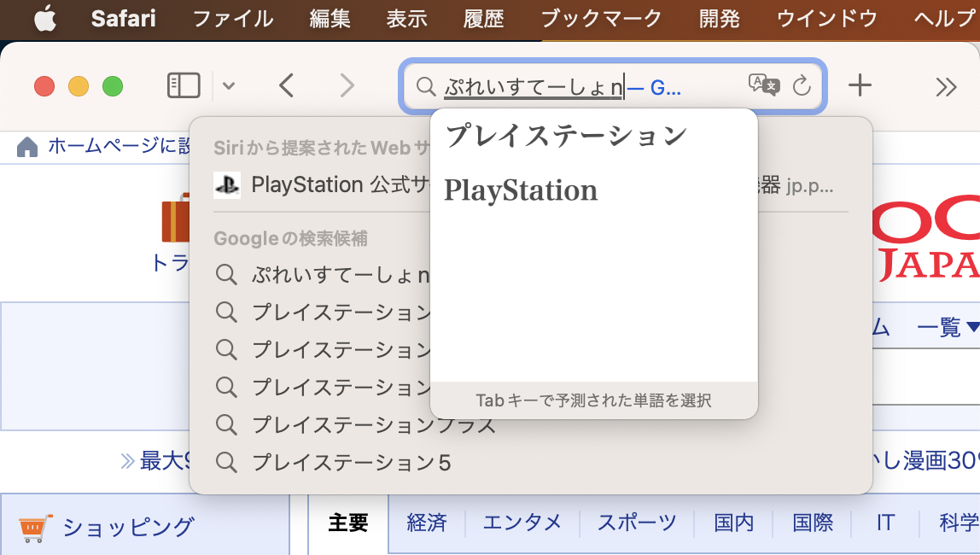Open the 履歴 menu
This screenshot has height=555, width=980.
pos(484,19)
